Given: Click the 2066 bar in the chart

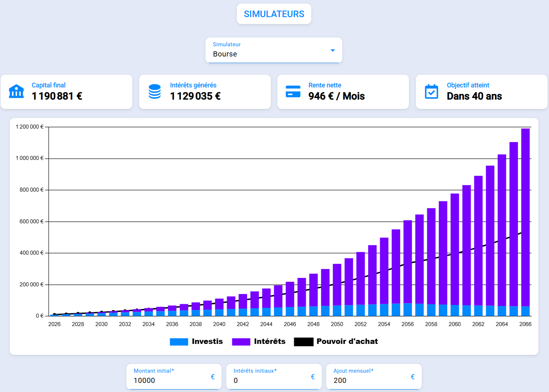Looking at the screenshot, I should pyautogui.click(x=525, y=222).
